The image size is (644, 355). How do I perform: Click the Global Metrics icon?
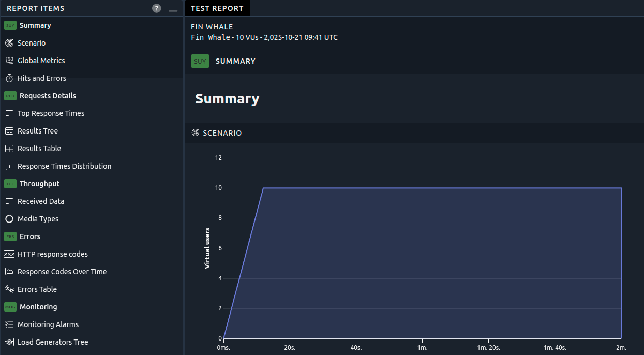tap(9, 61)
